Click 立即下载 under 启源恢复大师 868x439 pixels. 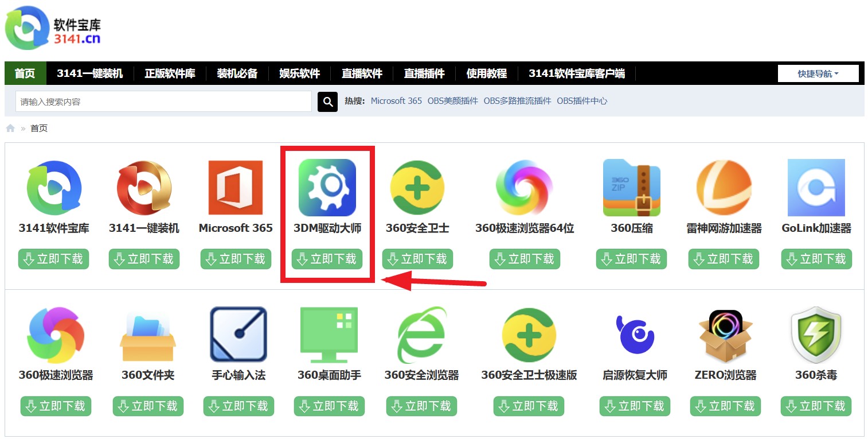(635, 406)
